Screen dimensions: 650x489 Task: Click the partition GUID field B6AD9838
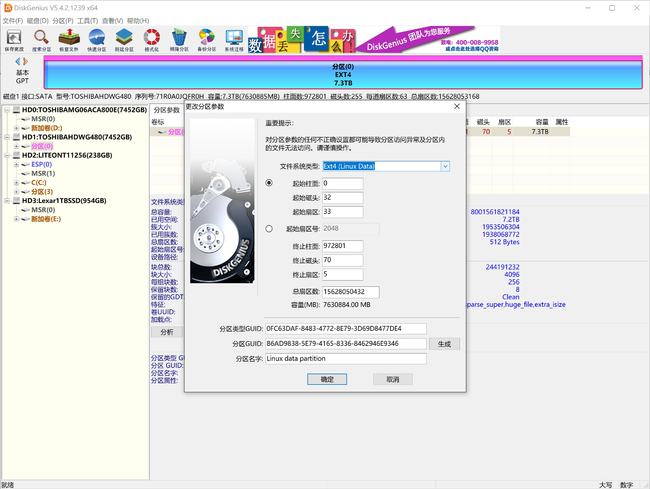pyautogui.click(x=346, y=344)
